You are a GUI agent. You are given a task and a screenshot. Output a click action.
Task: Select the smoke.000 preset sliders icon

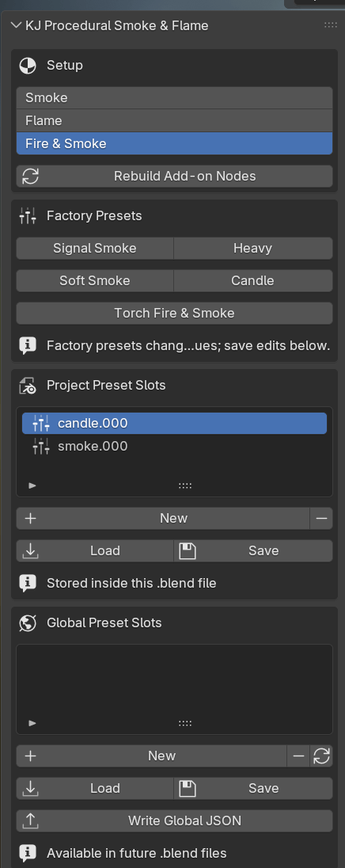point(41,446)
